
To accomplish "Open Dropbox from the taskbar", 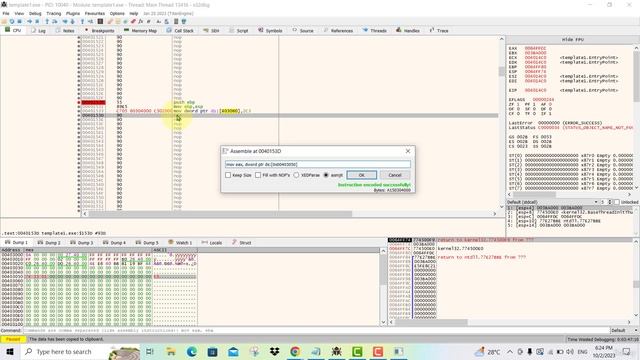I will [x=274, y=351].
